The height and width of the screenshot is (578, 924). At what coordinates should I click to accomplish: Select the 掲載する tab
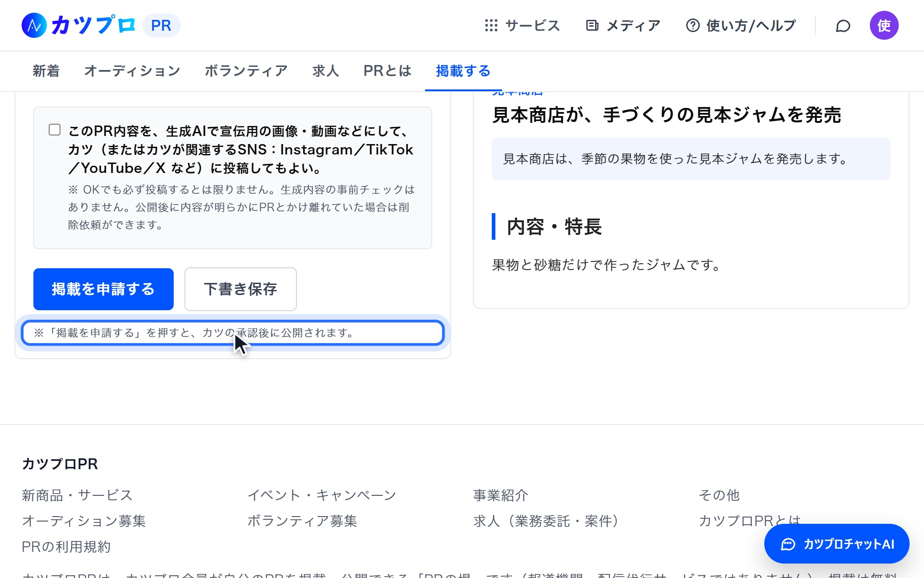pos(463,71)
